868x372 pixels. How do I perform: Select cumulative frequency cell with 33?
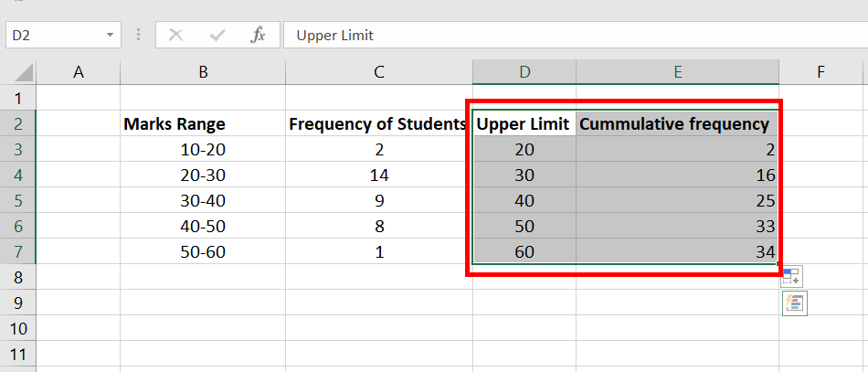click(677, 226)
